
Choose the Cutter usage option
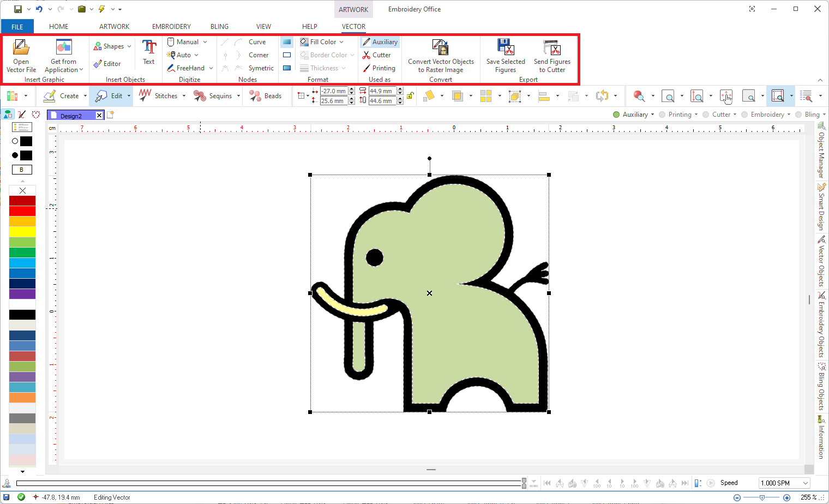[x=377, y=55]
